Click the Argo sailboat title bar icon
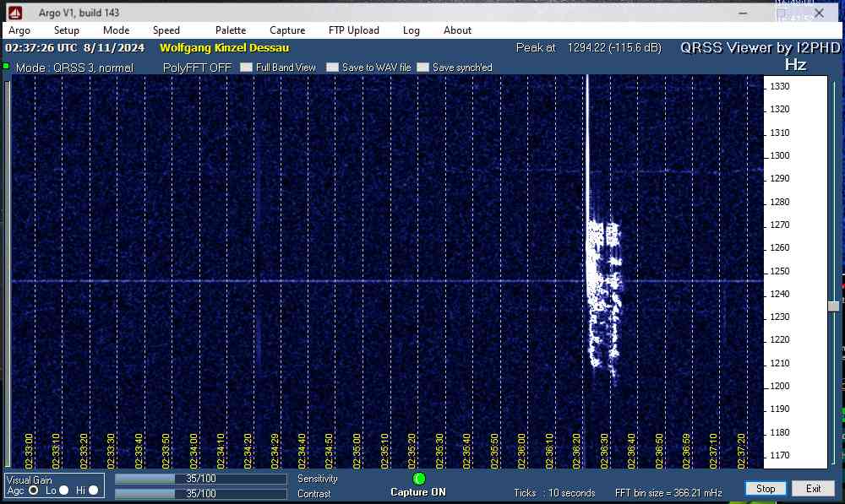This screenshot has width=845, height=504. (x=15, y=13)
